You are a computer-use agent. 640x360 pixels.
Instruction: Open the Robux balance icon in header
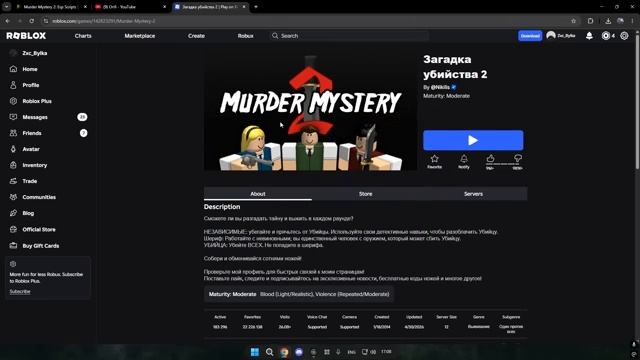[606, 36]
